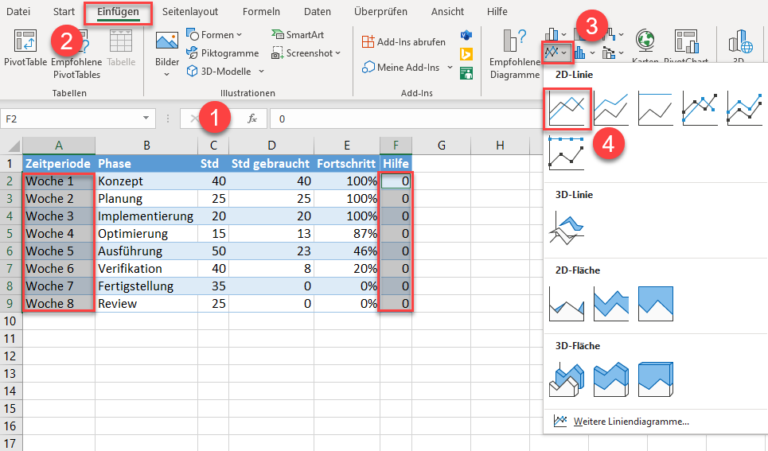Switch to the Ansicht tab
This screenshot has height=451, width=768.
pyautogui.click(x=447, y=11)
